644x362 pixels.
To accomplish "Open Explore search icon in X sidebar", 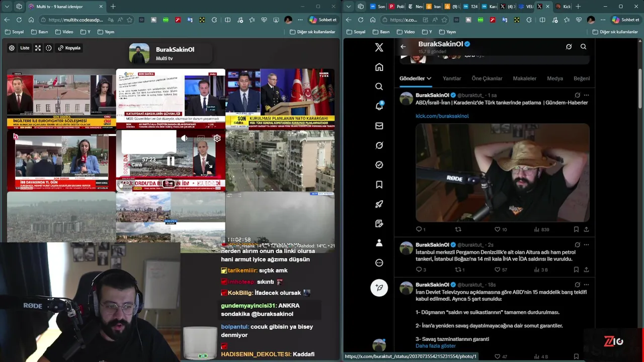I will [379, 86].
